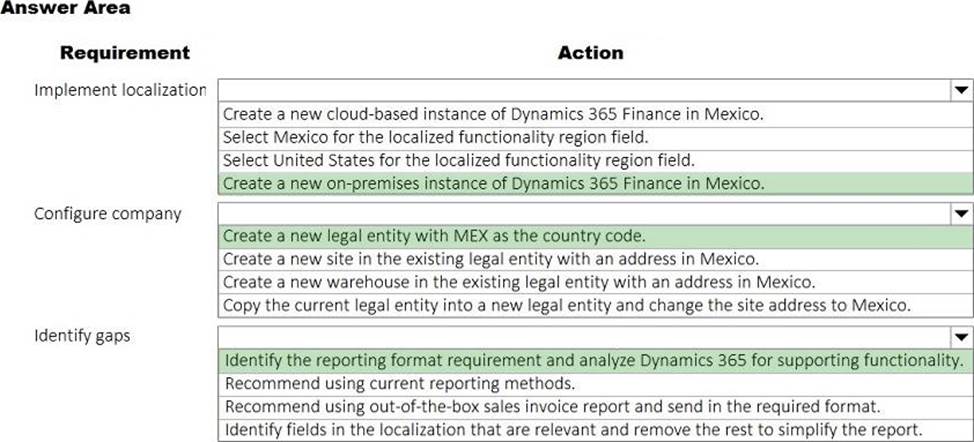Click the 'Identify gaps' requirement label
Image resolution: width=974 pixels, height=442 pixels.
(x=82, y=336)
